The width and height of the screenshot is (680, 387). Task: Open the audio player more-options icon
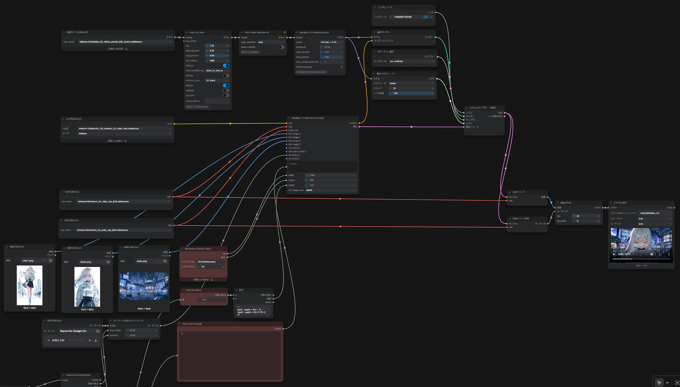[x=95, y=341]
